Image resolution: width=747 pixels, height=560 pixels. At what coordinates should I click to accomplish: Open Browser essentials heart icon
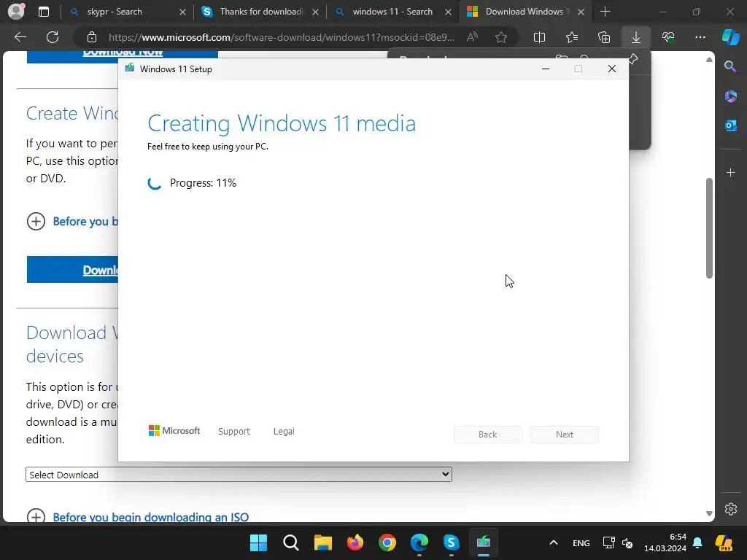pos(668,37)
